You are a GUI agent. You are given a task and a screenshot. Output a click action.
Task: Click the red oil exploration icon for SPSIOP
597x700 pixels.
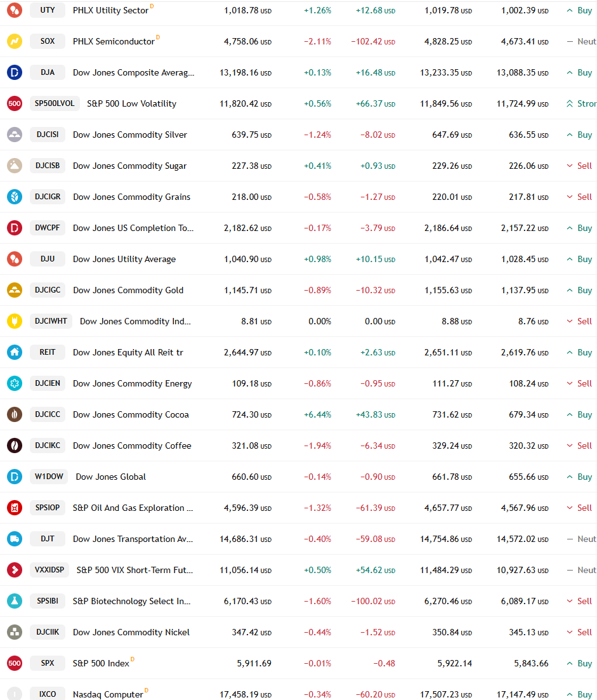[x=15, y=508]
